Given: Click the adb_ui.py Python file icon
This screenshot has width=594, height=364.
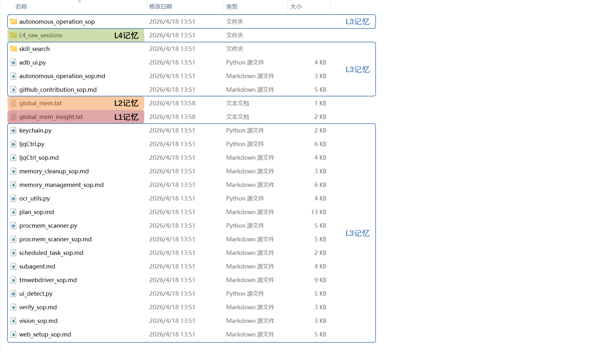Looking at the screenshot, I should (13, 62).
